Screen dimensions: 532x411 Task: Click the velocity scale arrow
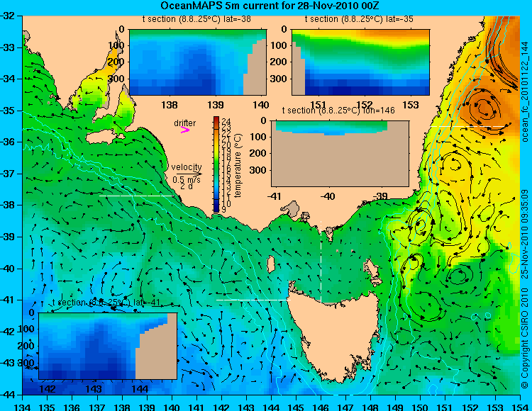click(189, 174)
